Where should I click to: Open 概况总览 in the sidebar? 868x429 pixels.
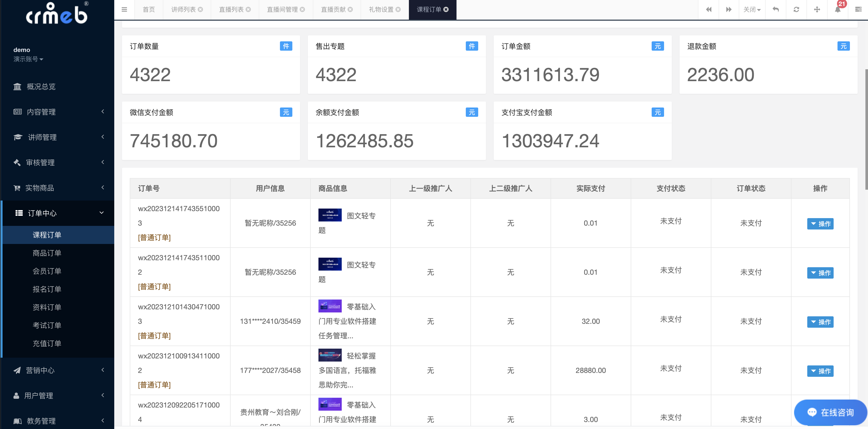click(x=57, y=87)
